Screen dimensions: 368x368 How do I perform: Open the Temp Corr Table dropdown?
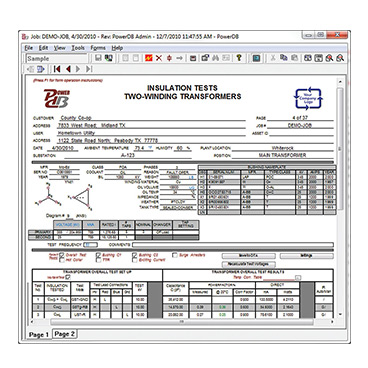coord(298,277)
